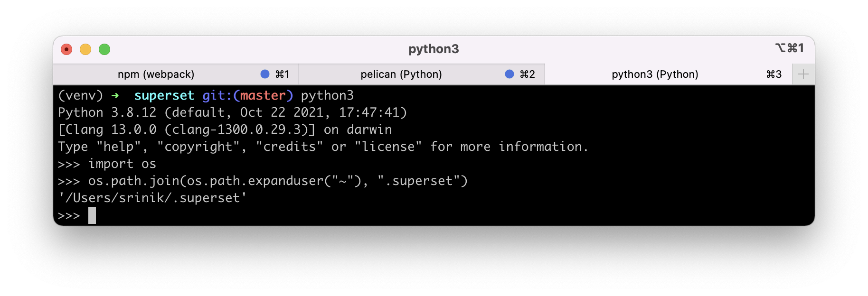This screenshot has height=296, width=868.
Task: Click the blue activity dot on npm tab
Action: click(265, 74)
